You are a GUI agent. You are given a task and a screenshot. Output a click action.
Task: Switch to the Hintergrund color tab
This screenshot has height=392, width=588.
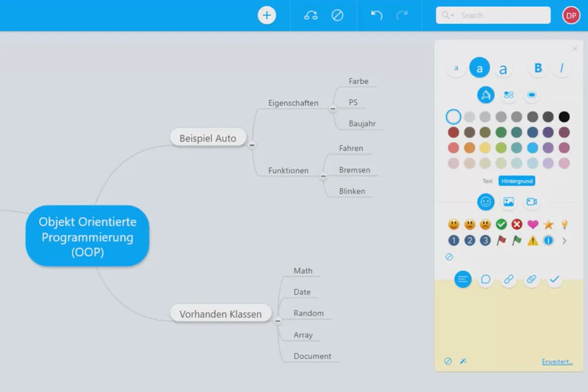coord(516,181)
